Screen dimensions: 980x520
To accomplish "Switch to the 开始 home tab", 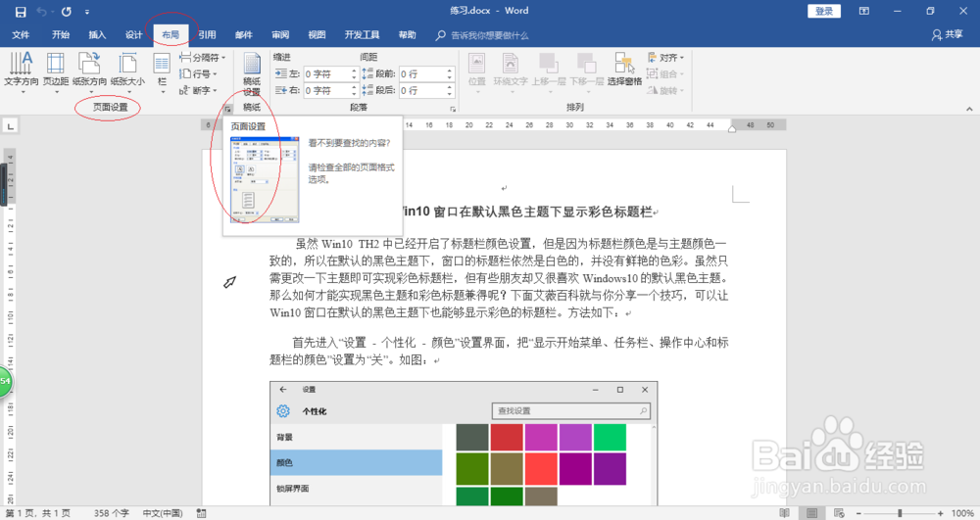I will pos(61,35).
